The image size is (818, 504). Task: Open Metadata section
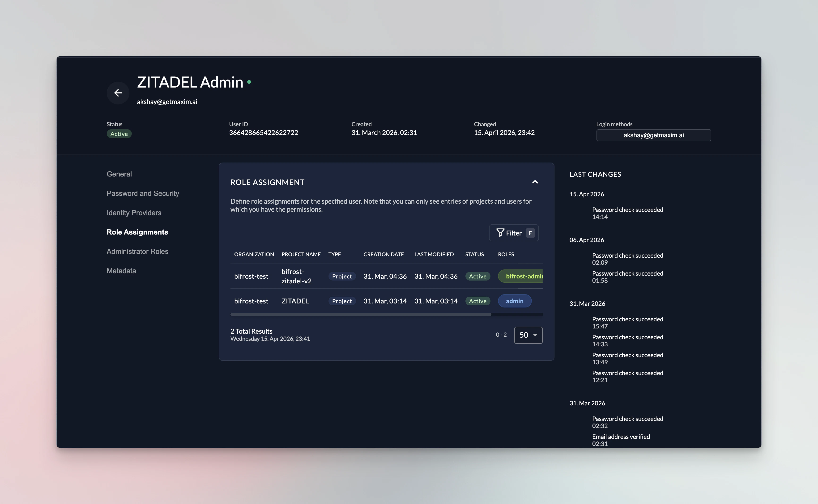[121, 271]
